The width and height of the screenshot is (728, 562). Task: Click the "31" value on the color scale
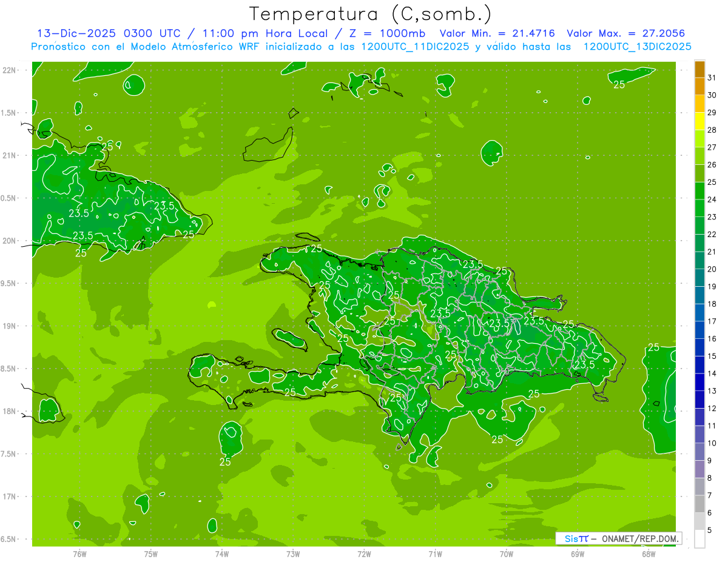(712, 78)
